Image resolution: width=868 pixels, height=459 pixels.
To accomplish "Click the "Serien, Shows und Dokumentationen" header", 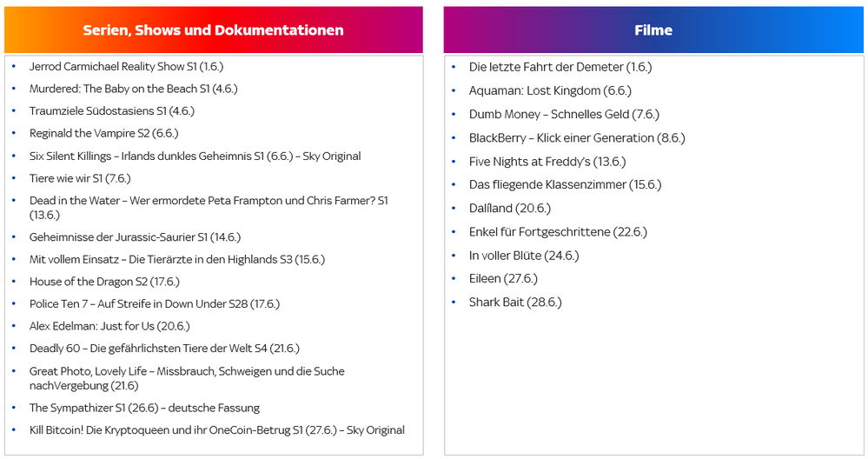I will [213, 30].
